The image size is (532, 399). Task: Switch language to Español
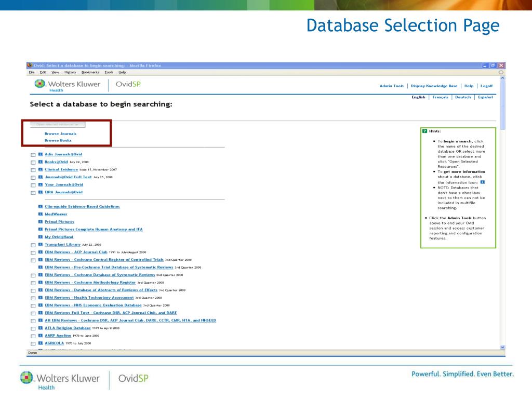(485, 97)
